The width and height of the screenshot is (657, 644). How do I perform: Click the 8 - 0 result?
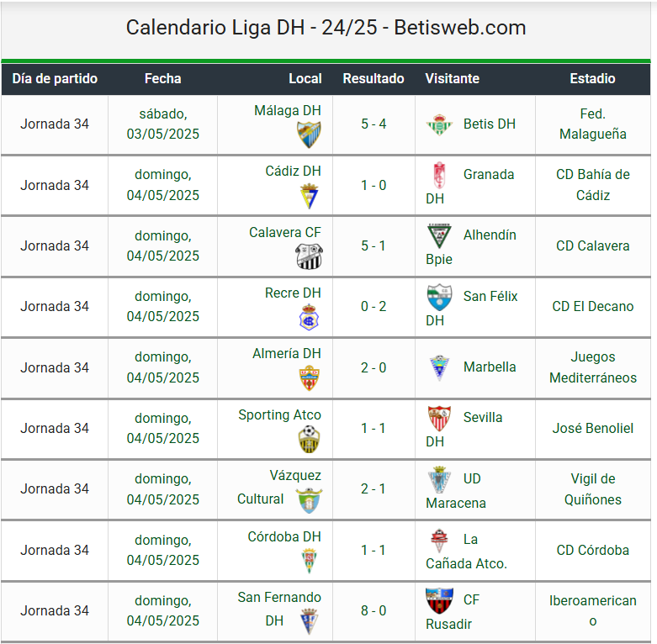tap(374, 610)
